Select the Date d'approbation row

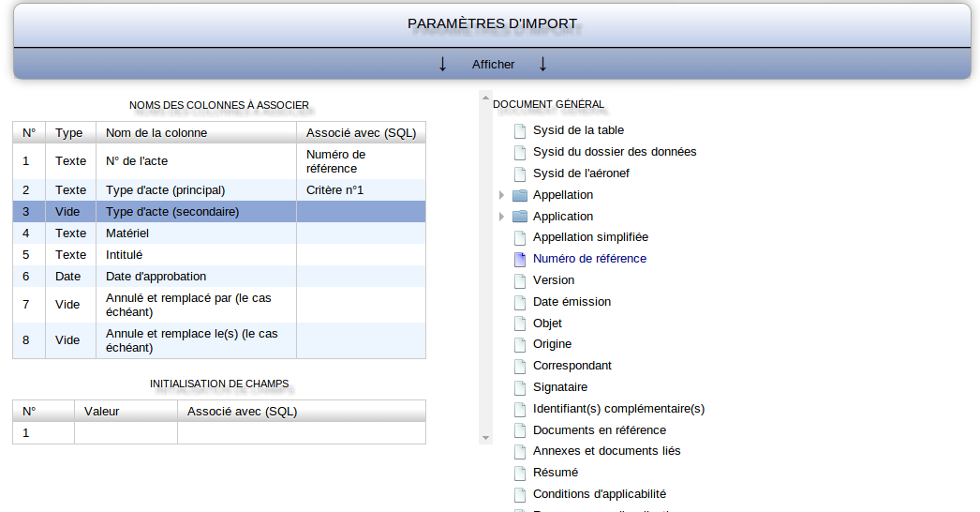218,276
